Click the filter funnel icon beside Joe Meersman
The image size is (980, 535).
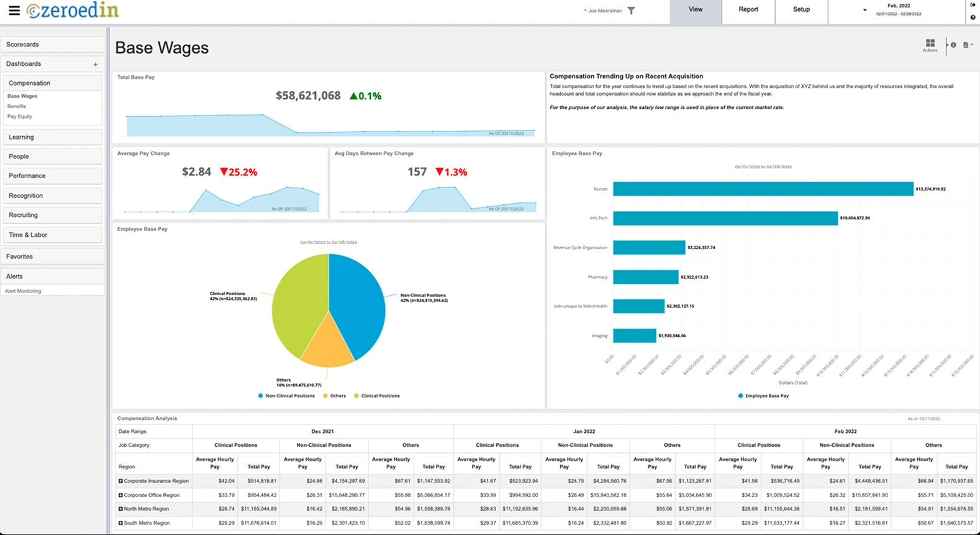point(631,11)
